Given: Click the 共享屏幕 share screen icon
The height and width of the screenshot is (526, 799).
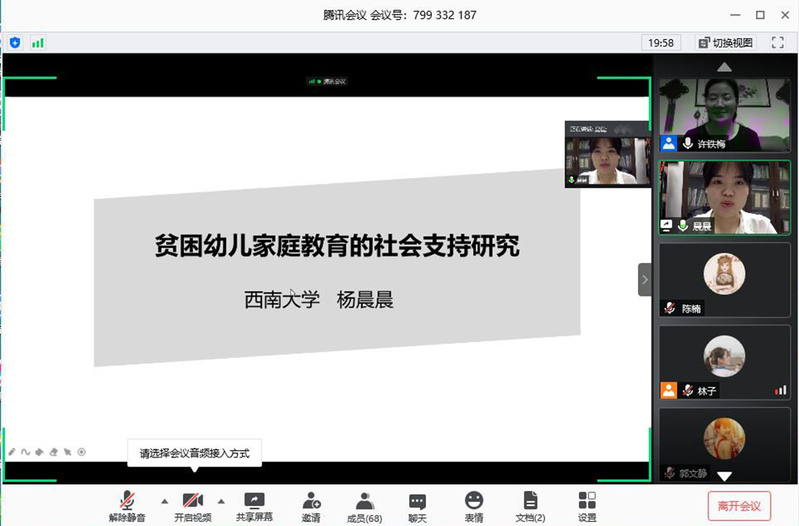Looking at the screenshot, I should coord(254,500).
